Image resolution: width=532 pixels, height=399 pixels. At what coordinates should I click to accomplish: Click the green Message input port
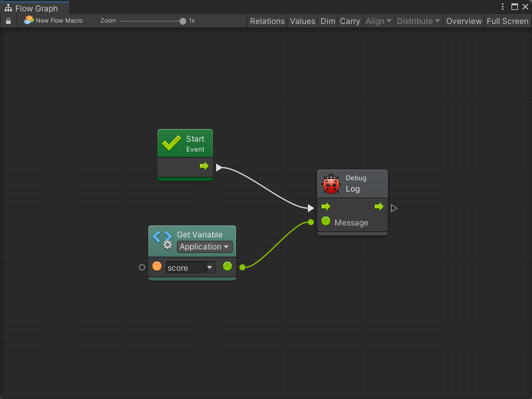tap(326, 221)
